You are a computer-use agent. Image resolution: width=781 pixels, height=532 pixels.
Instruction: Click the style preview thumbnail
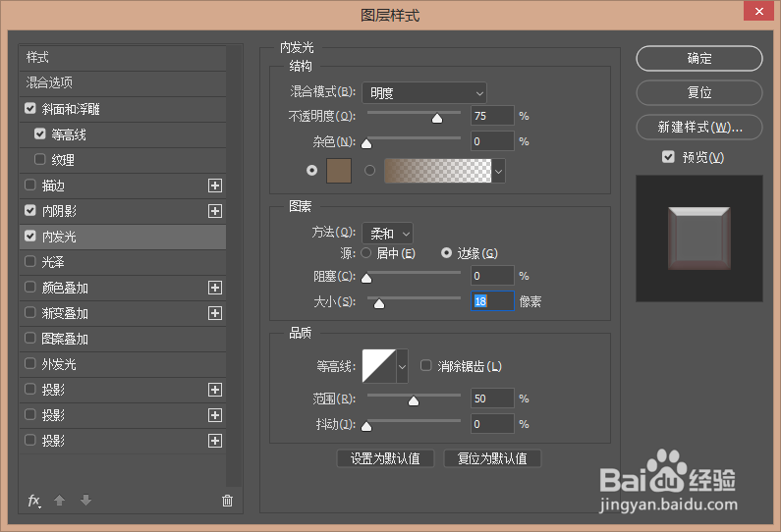699,239
